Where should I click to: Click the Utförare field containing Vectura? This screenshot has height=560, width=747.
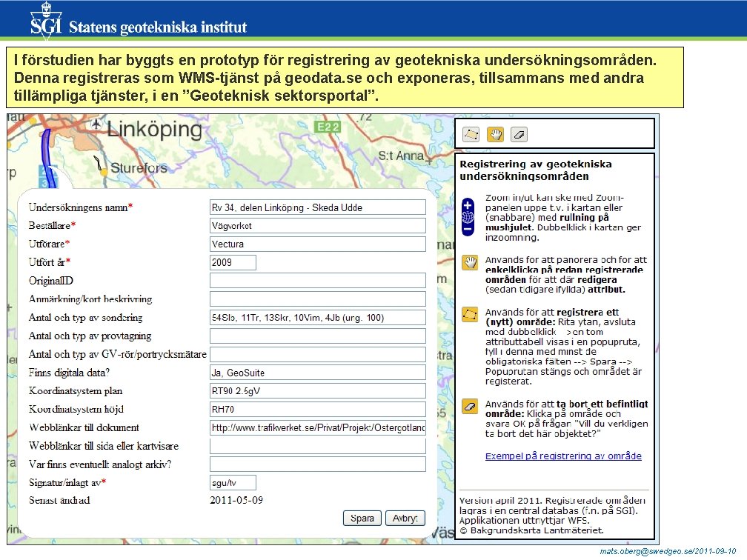point(318,244)
